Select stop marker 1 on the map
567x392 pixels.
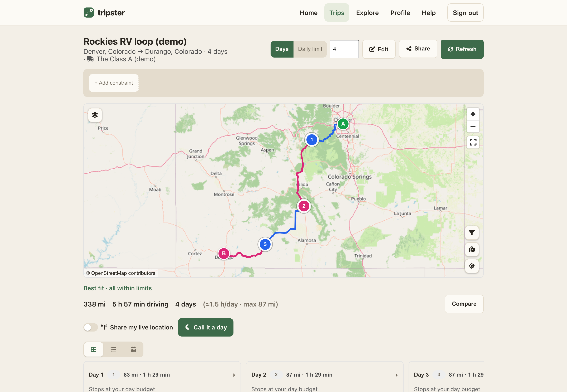pos(312,140)
